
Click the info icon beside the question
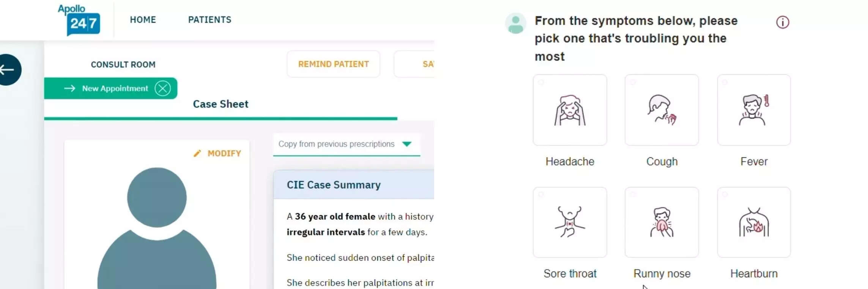(x=782, y=22)
